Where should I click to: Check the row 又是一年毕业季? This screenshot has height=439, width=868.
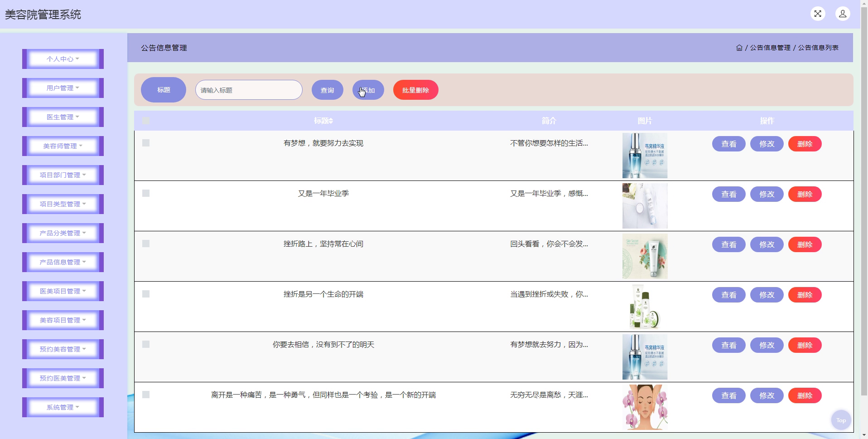click(x=146, y=193)
